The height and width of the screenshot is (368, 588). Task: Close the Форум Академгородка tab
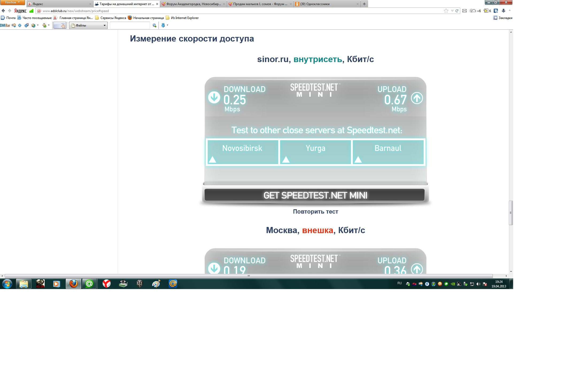(224, 4)
